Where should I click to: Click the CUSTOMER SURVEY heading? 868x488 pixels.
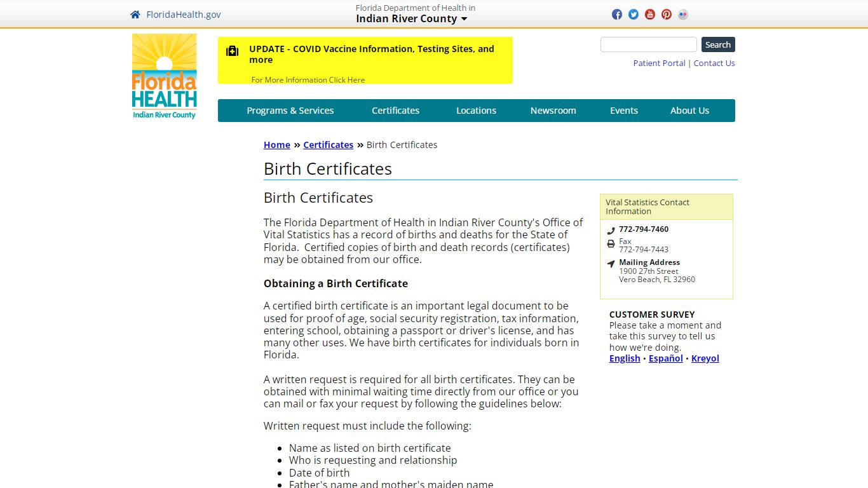click(x=652, y=315)
